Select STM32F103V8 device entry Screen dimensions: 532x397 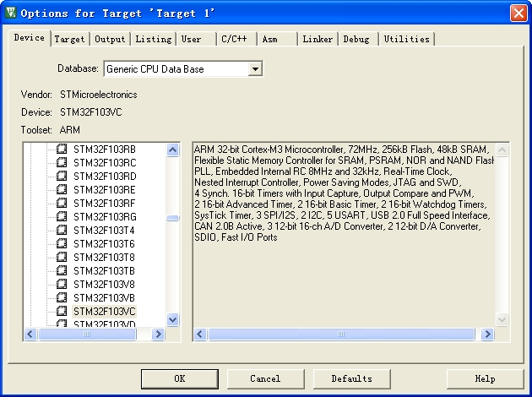104,285
